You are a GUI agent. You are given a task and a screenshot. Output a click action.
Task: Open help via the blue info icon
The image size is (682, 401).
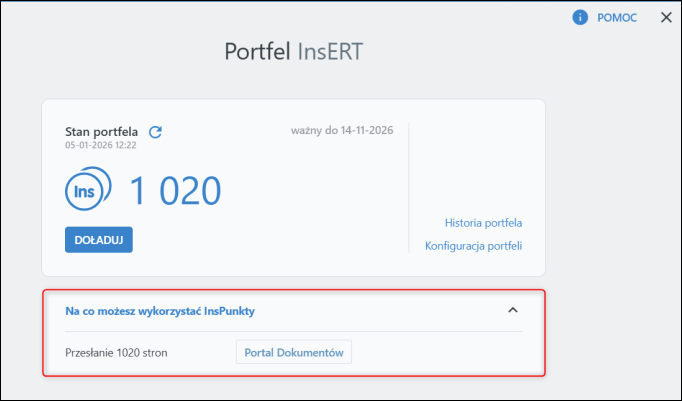pos(580,17)
